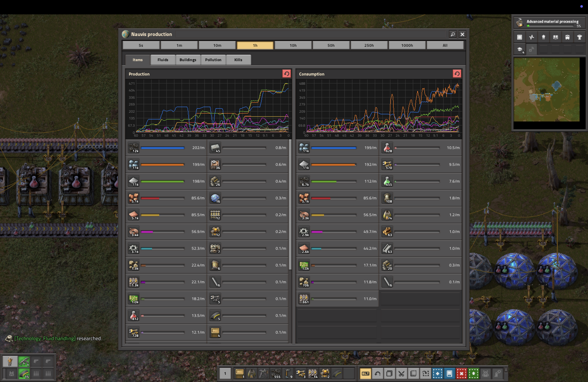Select quickbar page number 1

225,373
